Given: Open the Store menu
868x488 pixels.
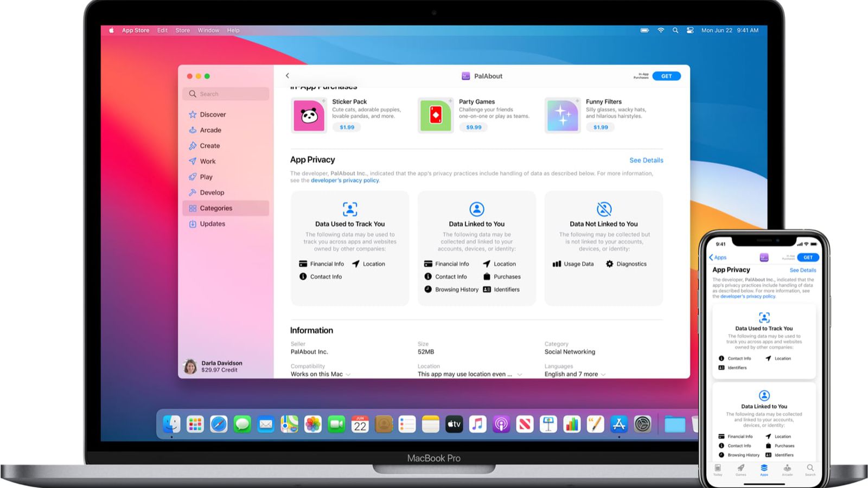Looking at the screenshot, I should (x=183, y=30).
